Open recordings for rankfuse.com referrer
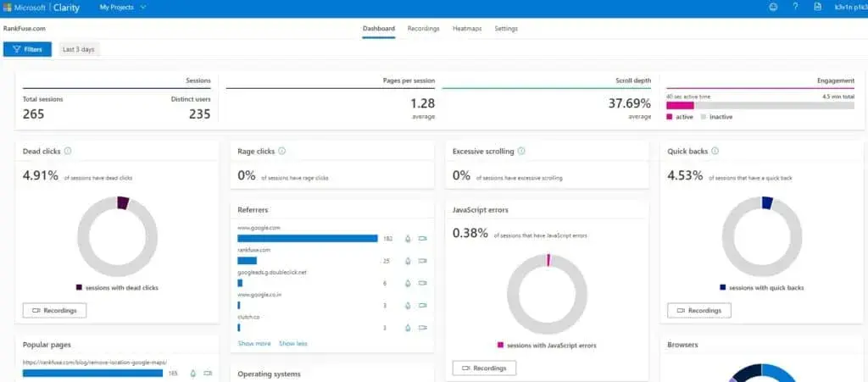 click(x=423, y=261)
